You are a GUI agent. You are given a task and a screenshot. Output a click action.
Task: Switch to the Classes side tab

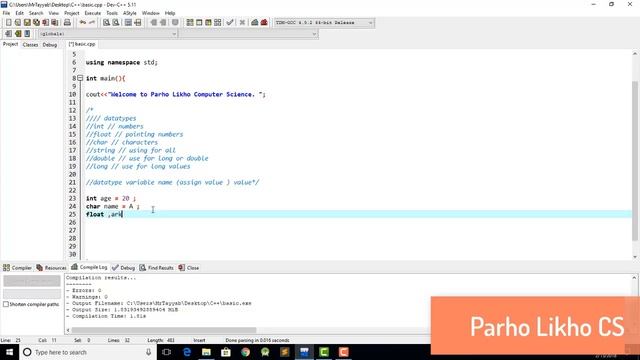30,44
